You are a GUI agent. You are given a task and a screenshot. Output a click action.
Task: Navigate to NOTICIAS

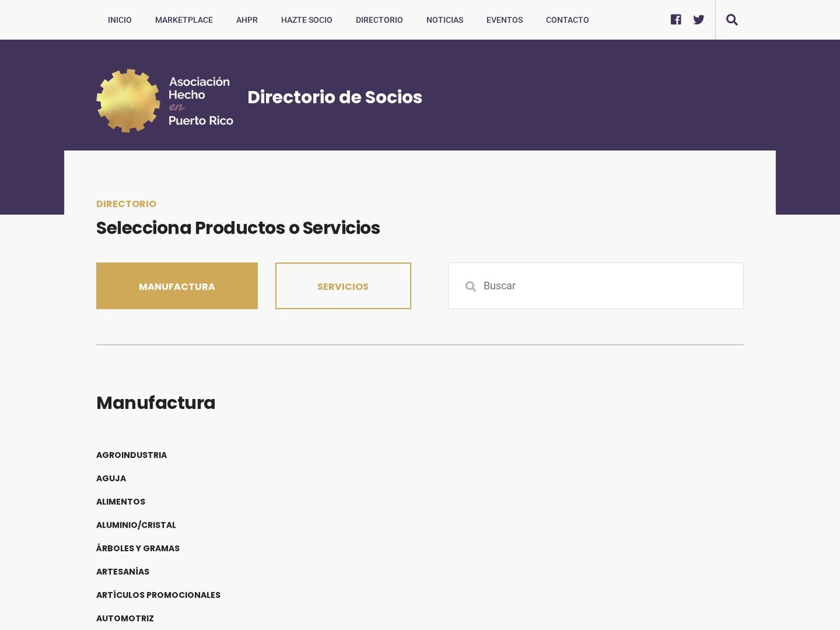click(445, 20)
